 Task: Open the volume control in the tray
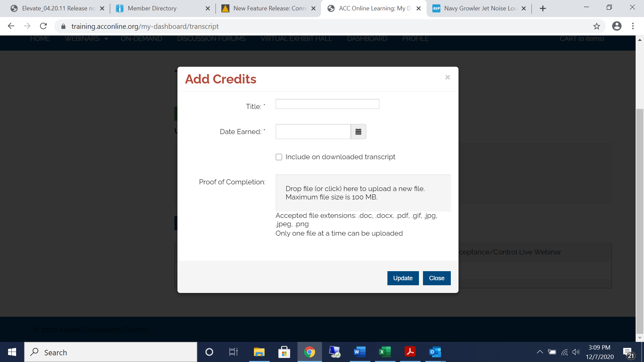pos(576,352)
